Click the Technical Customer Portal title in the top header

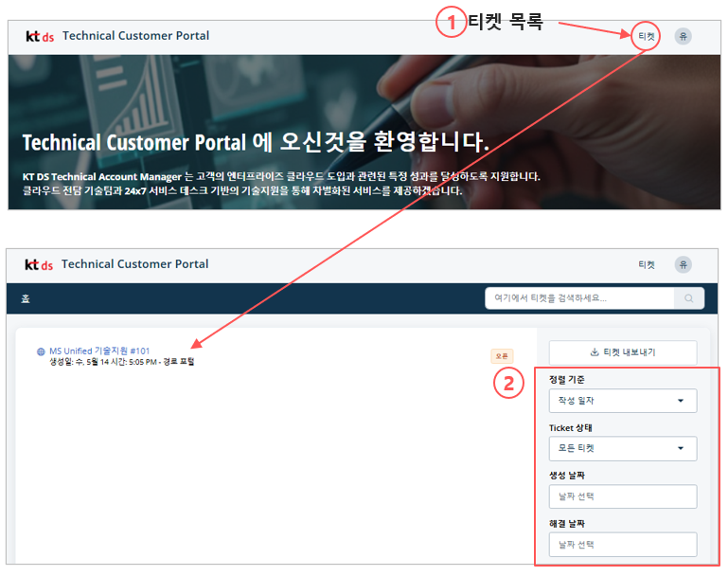pyautogui.click(x=135, y=36)
